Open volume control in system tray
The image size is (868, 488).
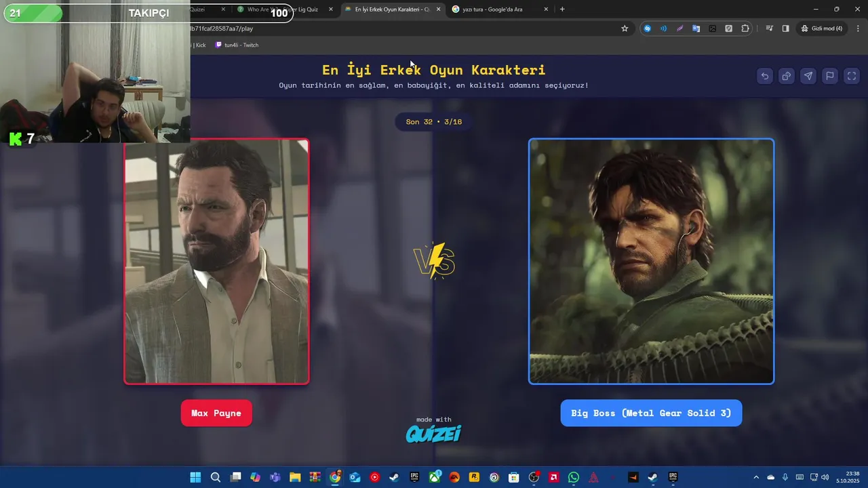point(825,477)
